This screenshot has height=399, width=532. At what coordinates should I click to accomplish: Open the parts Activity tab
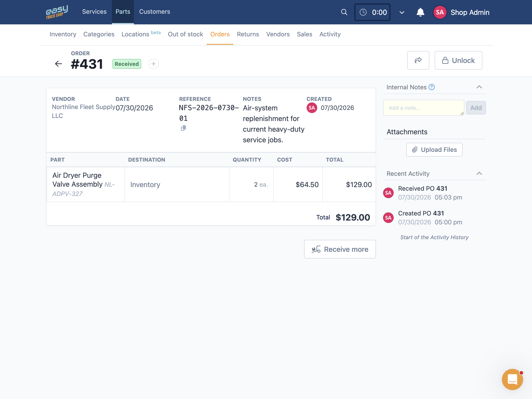[330, 34]
